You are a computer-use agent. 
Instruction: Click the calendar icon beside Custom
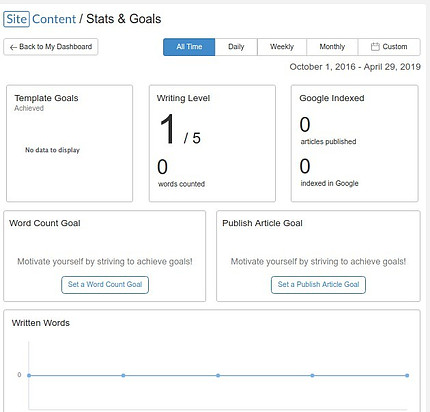pos(375,47)
